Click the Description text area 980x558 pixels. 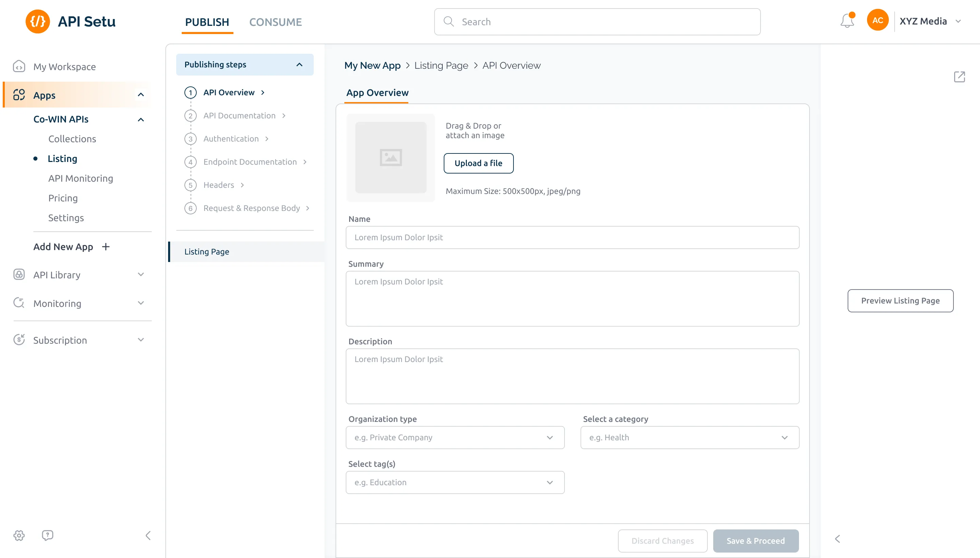click(572, 376)
